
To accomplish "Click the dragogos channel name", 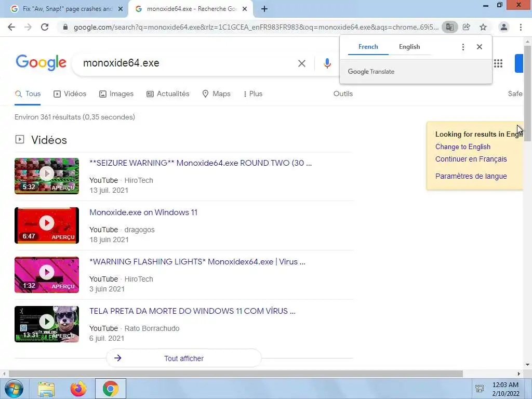I will [139, 230].
